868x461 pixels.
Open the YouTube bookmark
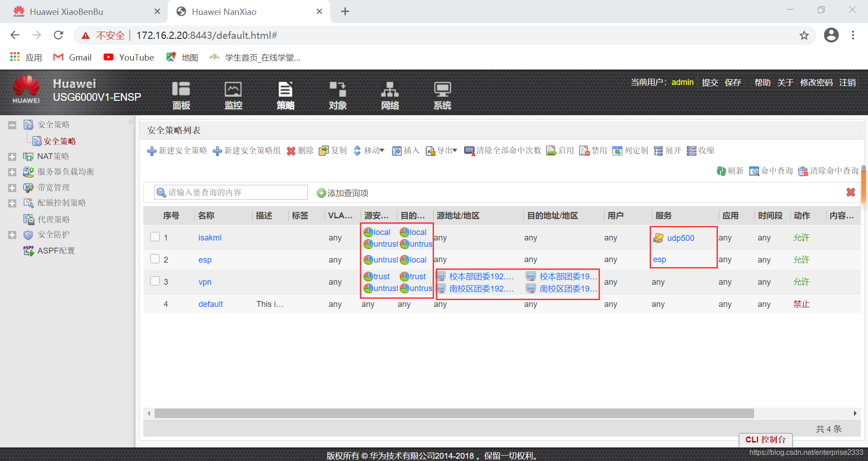129,57
